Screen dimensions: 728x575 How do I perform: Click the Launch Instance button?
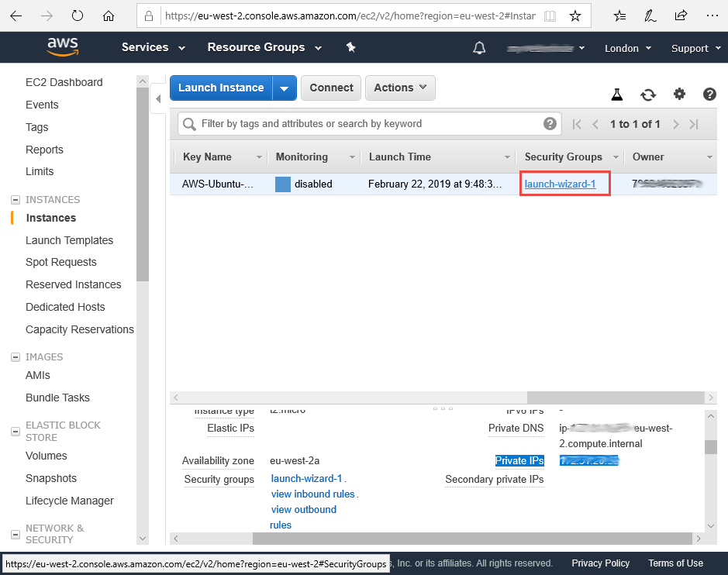point(221,88)
